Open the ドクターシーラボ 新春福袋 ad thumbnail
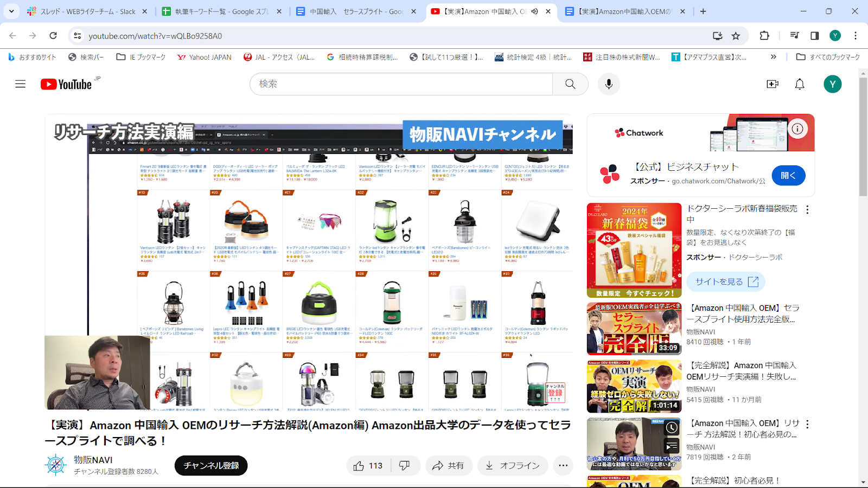868x488 pixels. [634, 251]
